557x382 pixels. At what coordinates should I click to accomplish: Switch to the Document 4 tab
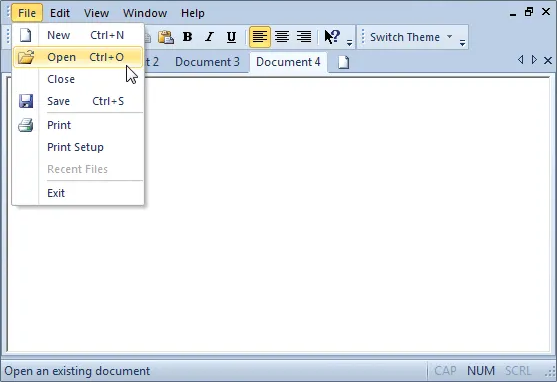point(288,62)
